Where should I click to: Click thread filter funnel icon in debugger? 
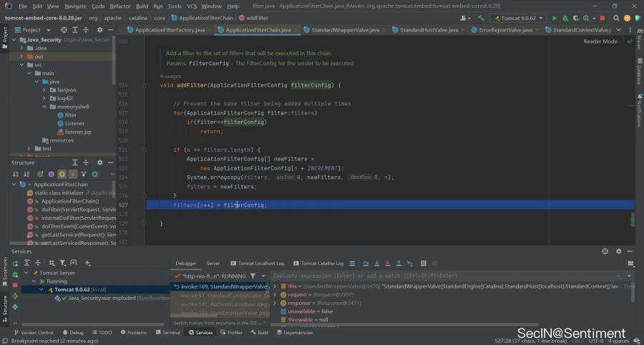point(253,276)
